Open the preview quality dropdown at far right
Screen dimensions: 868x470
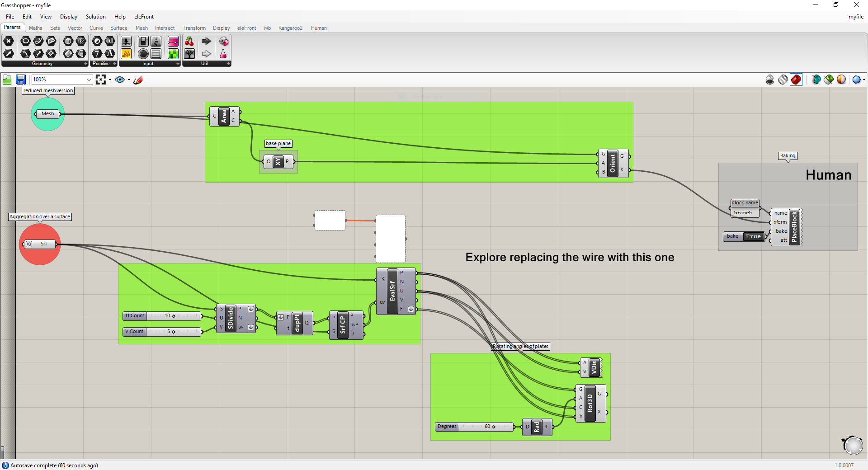tap(863, 80)
